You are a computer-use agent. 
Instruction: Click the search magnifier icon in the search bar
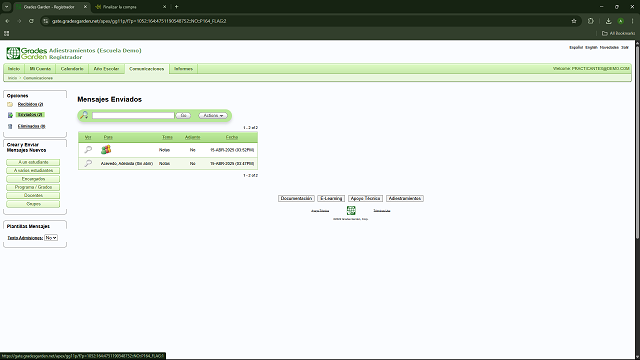[x=84, y=116]
